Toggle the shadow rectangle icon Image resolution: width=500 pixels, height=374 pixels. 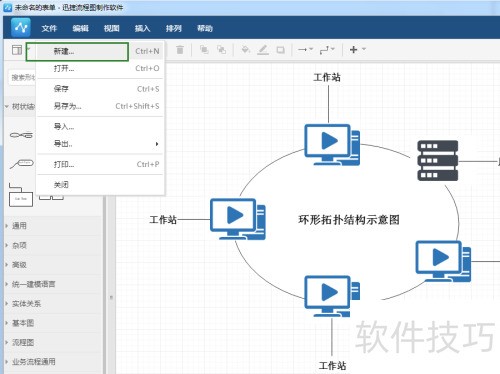coord(281,50)
